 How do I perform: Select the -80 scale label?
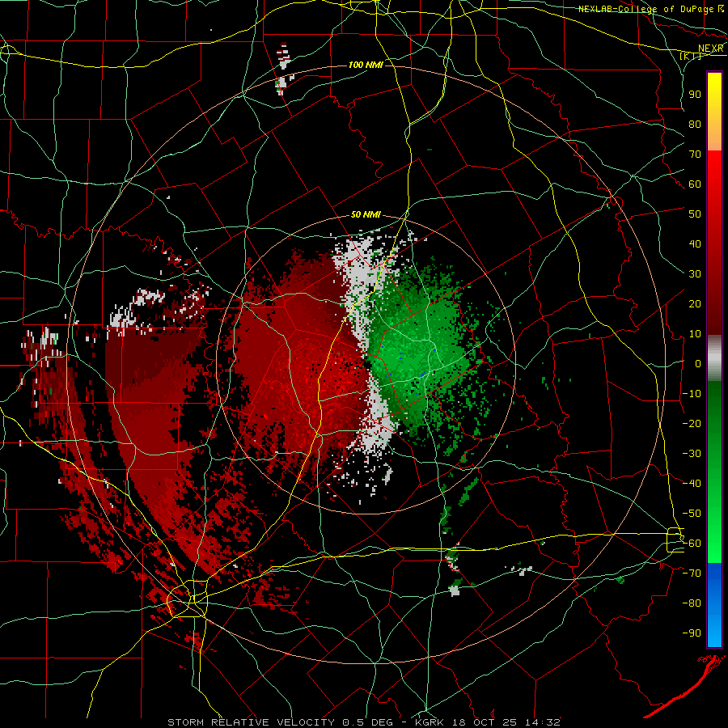coord(692,603)
